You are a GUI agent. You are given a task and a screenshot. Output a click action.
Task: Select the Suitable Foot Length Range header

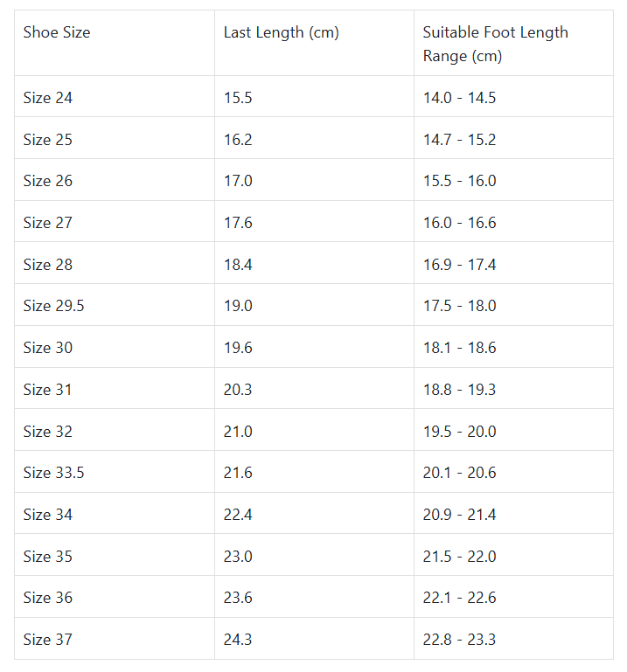tap(496, 44)
